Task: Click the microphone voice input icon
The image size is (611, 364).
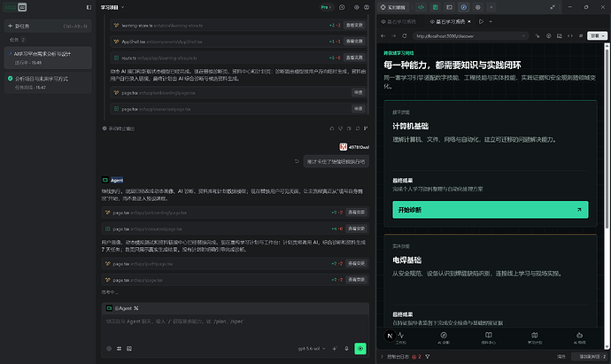Action: 346,348
